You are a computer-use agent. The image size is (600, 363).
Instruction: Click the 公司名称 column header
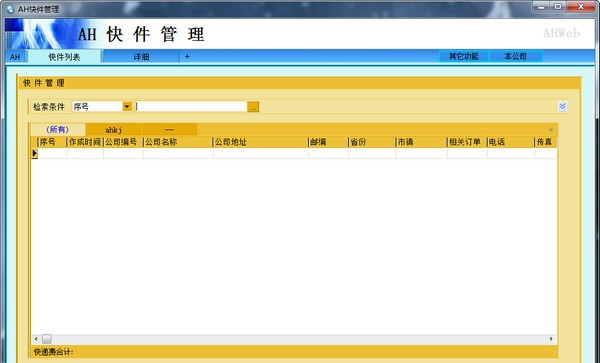click(178, 142)
